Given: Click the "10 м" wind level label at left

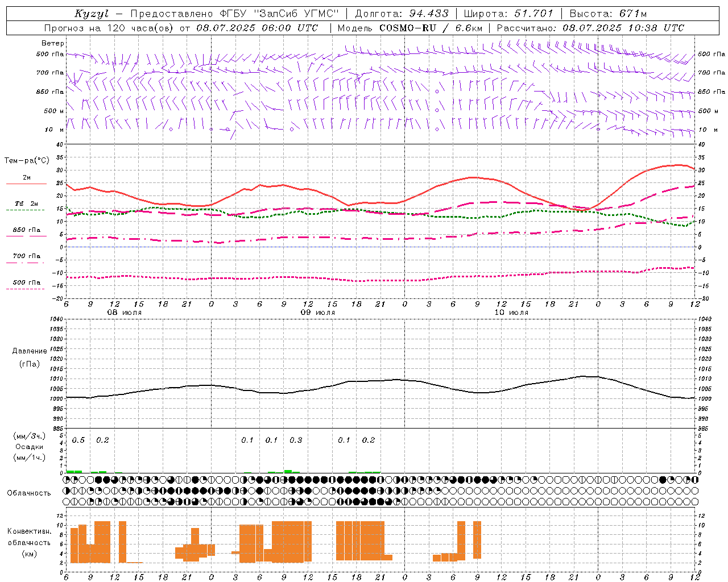Looking at the screenshot, I should [x=54, y=130].
